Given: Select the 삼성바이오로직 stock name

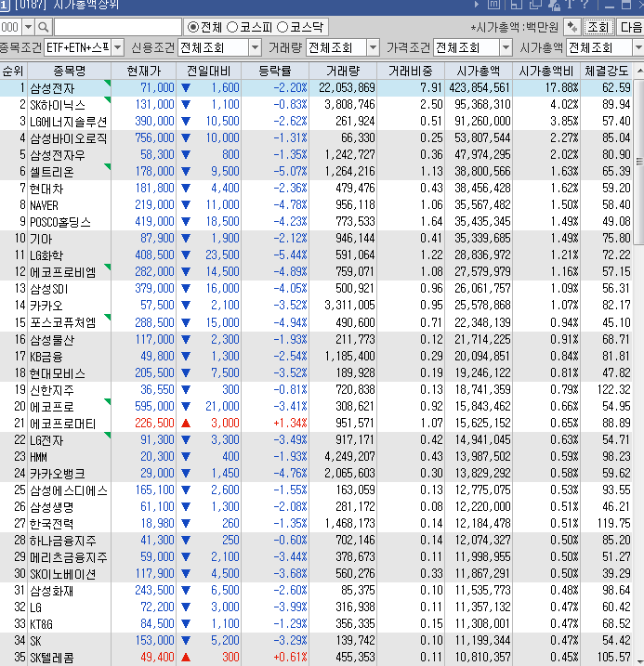Looking at the screenshot, I should 68,138.
